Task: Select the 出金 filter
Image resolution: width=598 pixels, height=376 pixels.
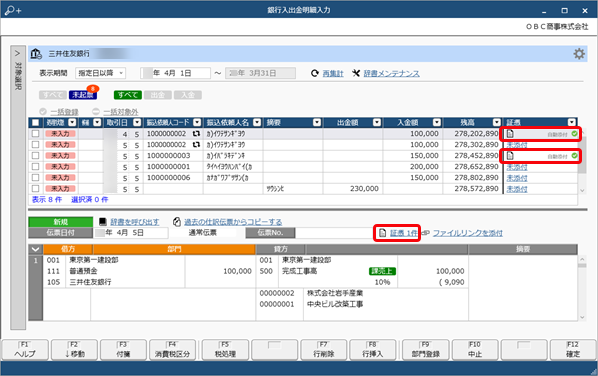Action: (158, 95)
